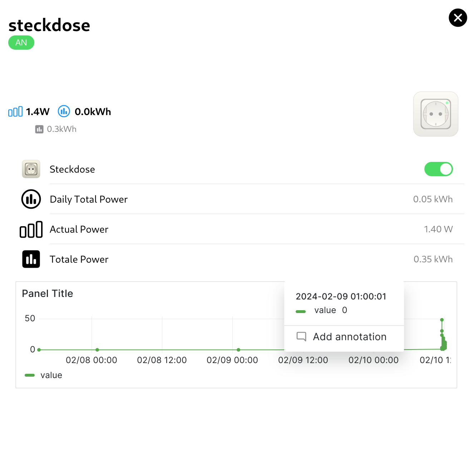Click the annotation comment icon
The height and width of the screenshot is (476, 473).
301,337
